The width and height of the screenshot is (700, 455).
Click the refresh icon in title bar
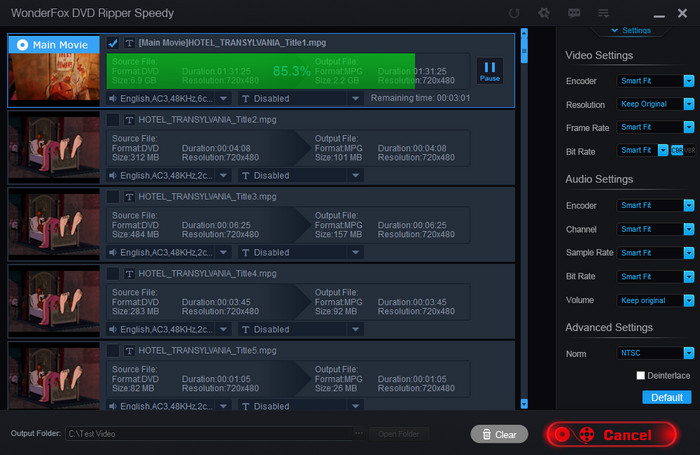point(514,13)
